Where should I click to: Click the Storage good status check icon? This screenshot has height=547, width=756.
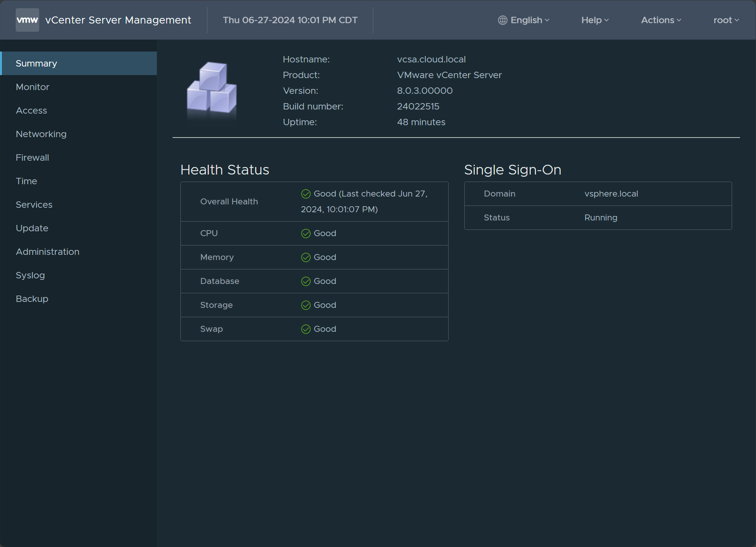point(306,305)
